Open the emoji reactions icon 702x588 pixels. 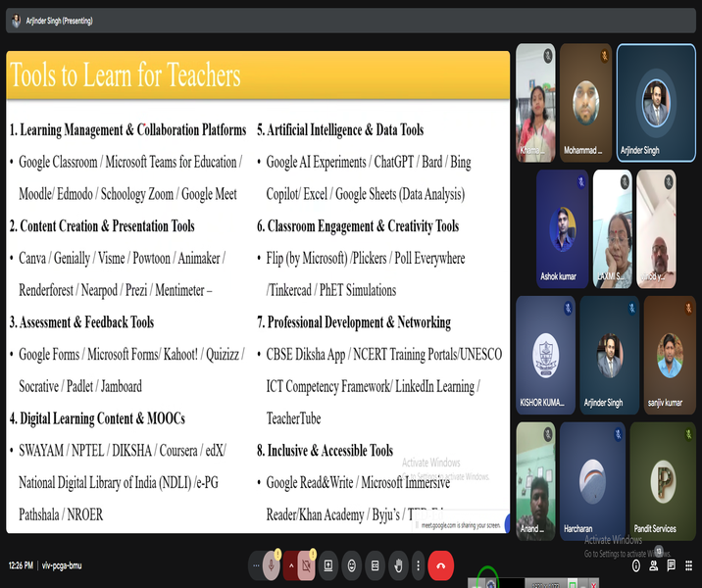click(351, 565)
